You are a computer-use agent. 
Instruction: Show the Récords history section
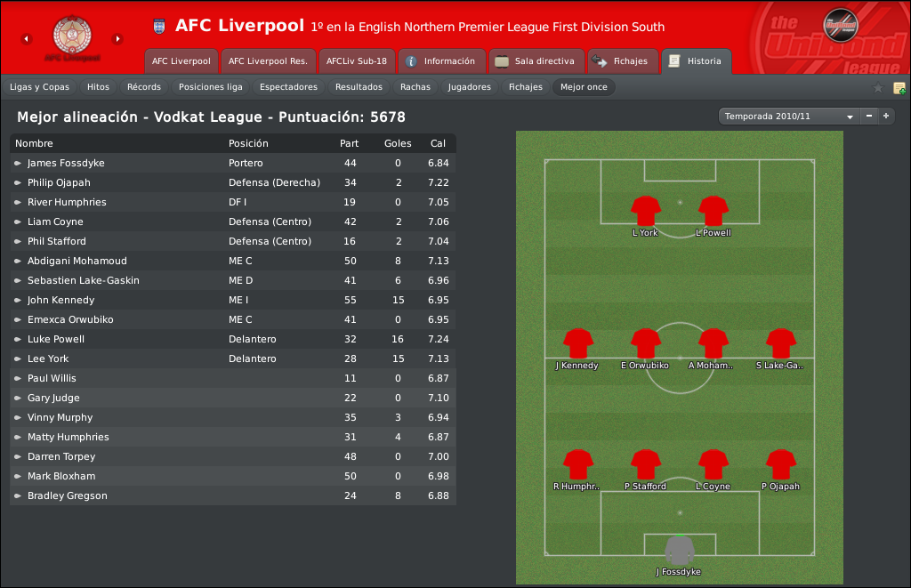coord(144,87)
